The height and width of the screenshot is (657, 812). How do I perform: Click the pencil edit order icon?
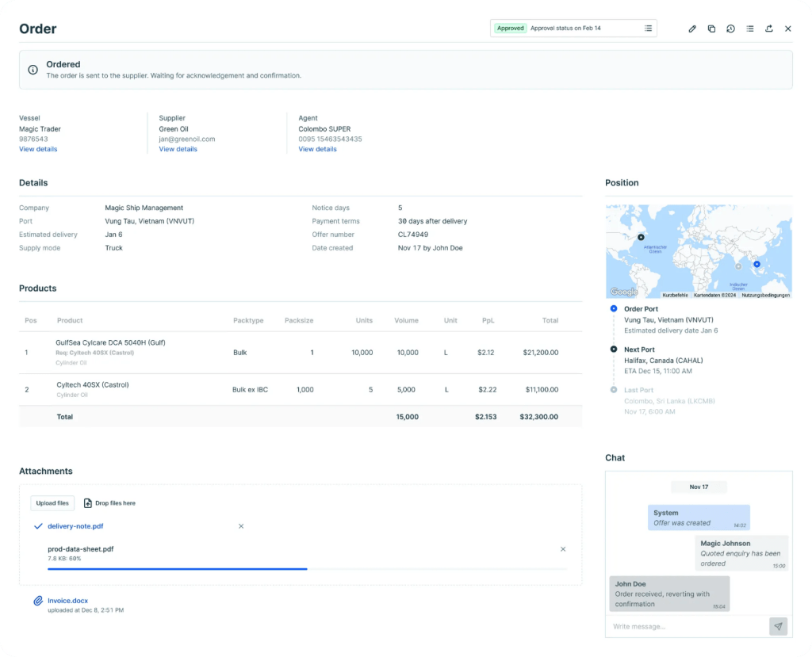pos(692,29)
